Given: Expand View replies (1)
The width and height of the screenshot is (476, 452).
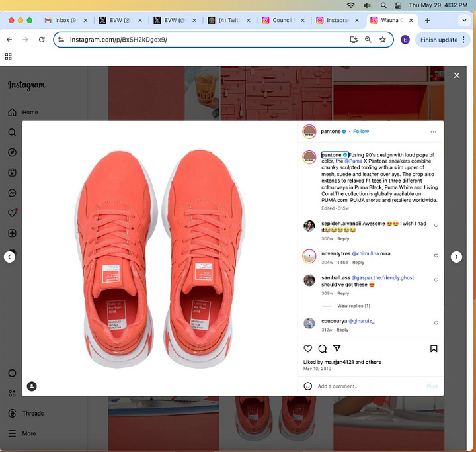Looking at the screenshot, I should (x=353, y=306).
